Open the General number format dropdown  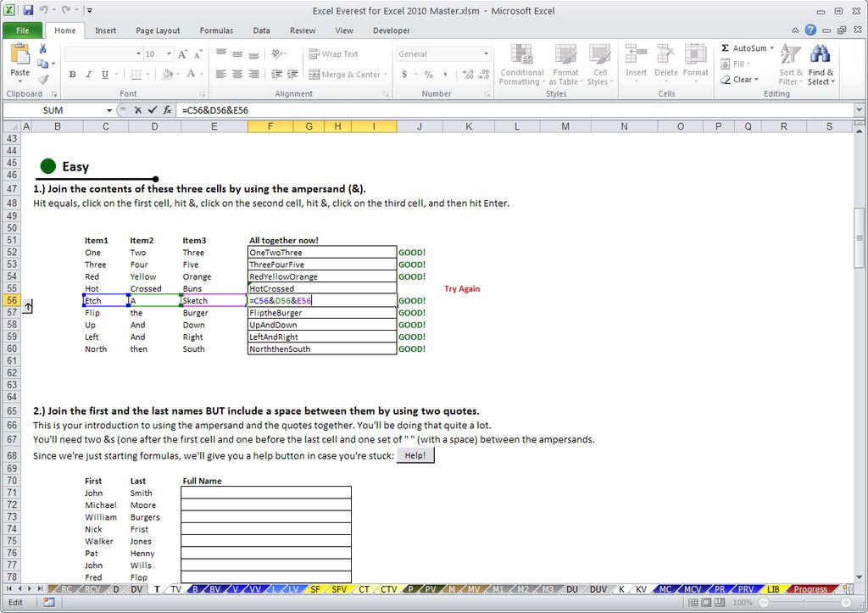486,53
